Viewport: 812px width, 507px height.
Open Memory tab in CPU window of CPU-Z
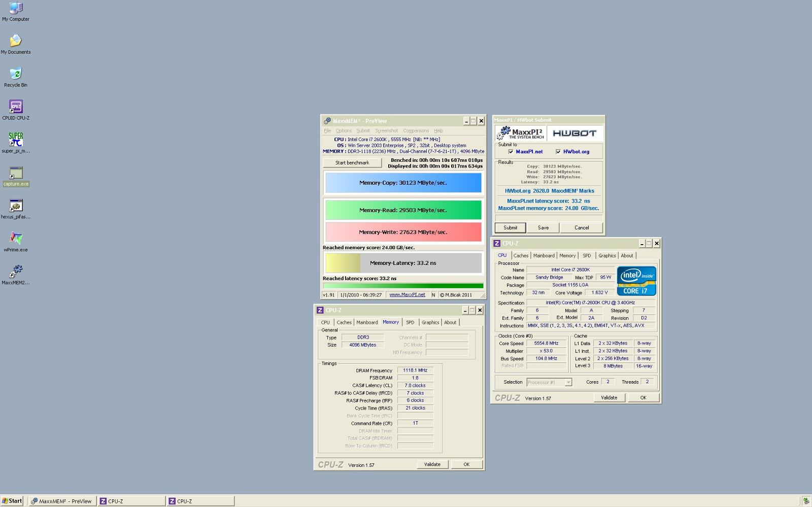[567, 256]
